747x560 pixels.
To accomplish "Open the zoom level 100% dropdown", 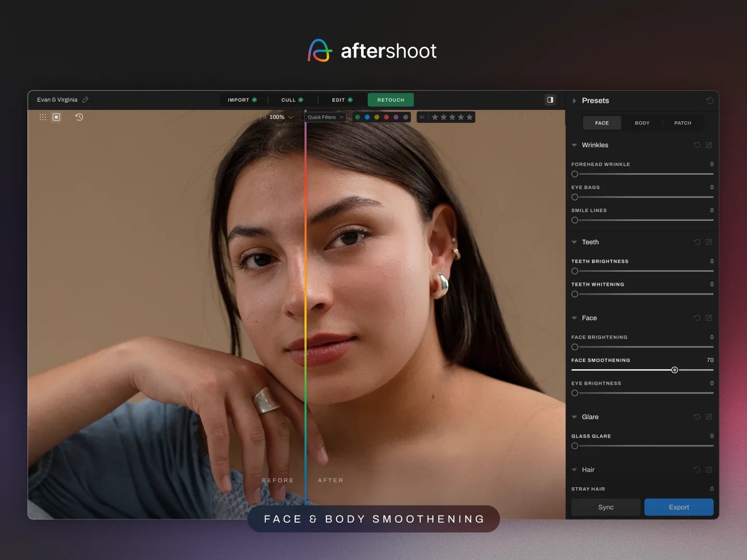I will (x=278, y=117).
